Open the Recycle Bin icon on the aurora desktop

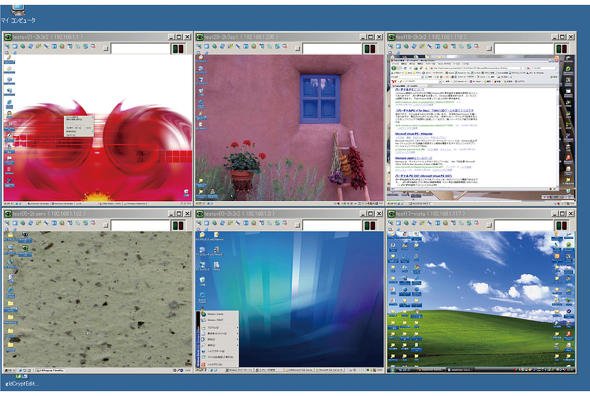point(202,280)
